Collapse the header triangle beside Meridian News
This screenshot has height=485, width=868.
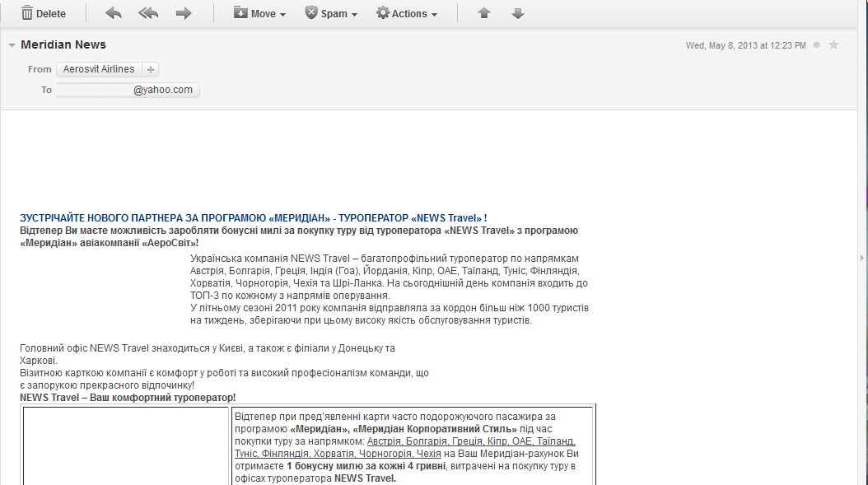[x=12, y=45]
